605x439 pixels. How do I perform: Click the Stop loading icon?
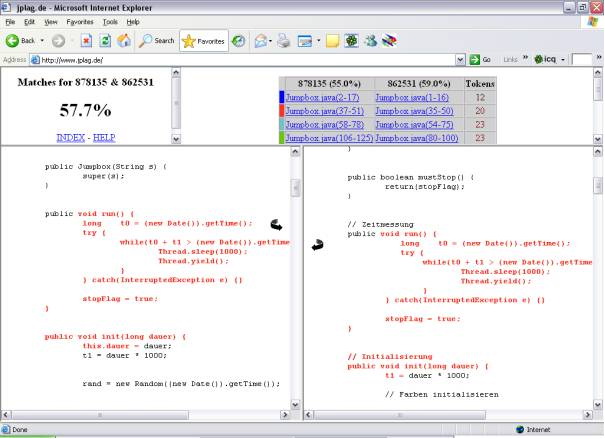86,41
